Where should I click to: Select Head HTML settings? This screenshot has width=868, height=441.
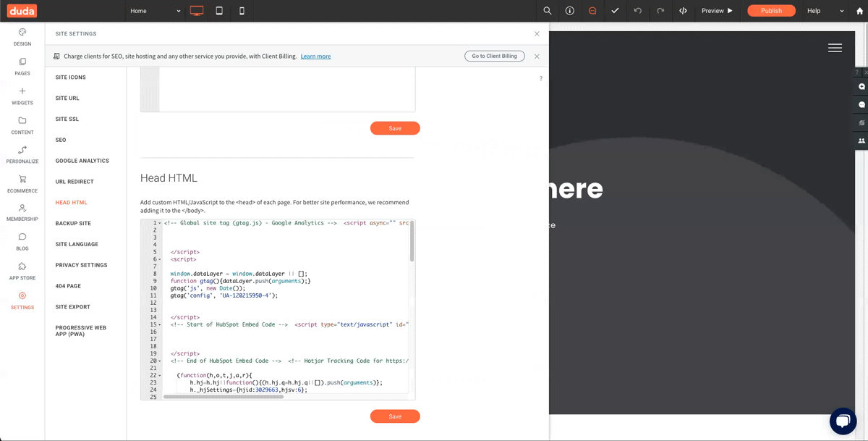coord(72,203)
